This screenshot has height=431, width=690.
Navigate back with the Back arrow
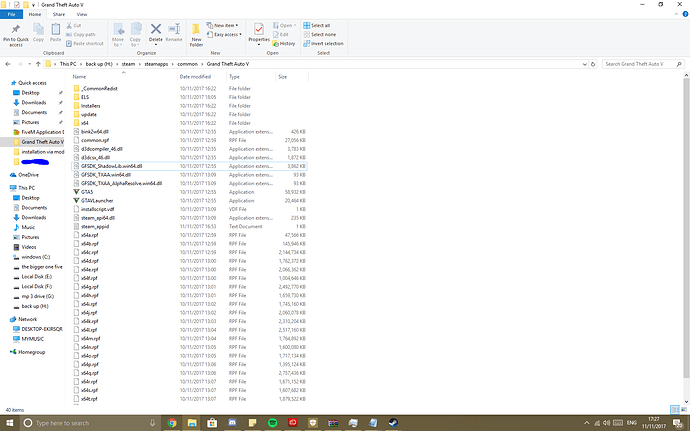[7, 64]
